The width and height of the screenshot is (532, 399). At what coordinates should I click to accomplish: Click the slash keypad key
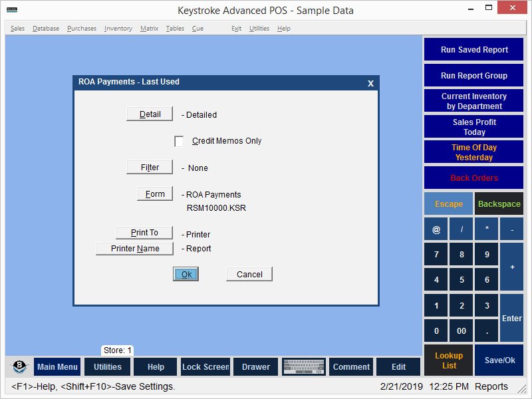coord(462,229)
